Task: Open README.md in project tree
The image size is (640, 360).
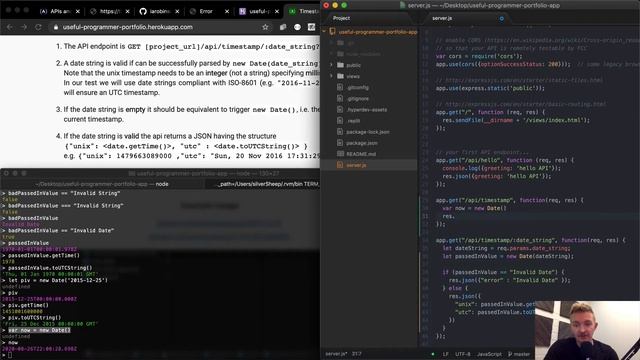Action: coord(361,154)
